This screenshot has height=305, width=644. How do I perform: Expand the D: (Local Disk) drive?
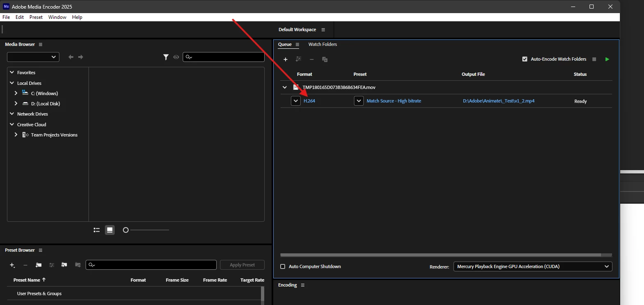click(16, 103)
